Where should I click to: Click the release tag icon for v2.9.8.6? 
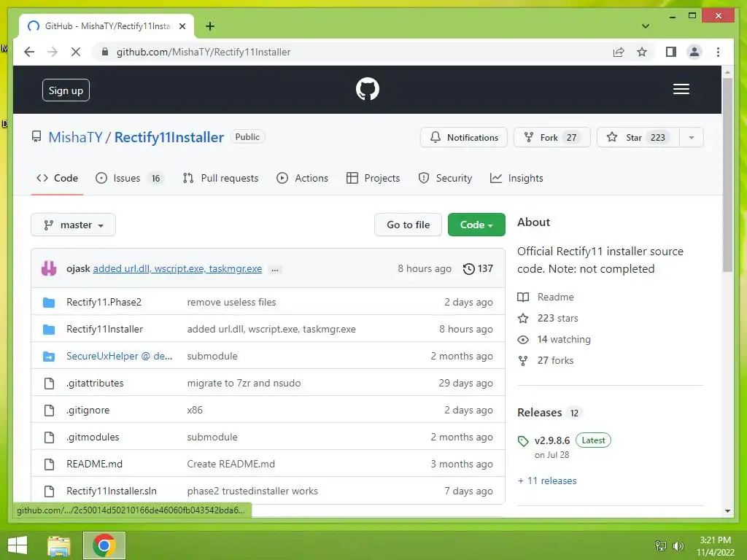click(x=523, y=441)
